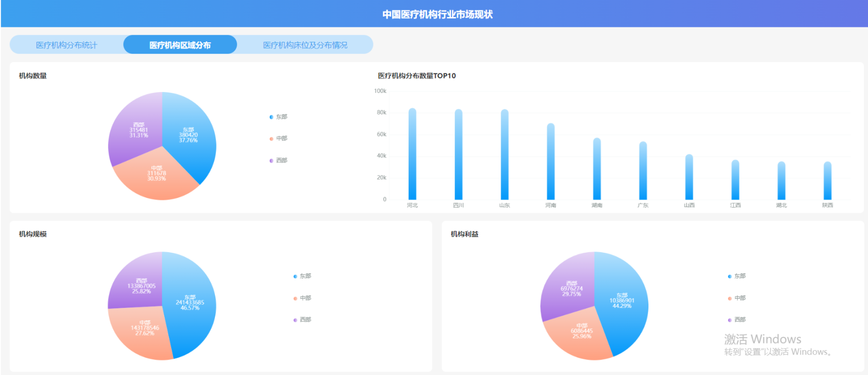868x375 pixels.
Task: Click the 广东 bar in TOP10 chart
Action: 643,170
